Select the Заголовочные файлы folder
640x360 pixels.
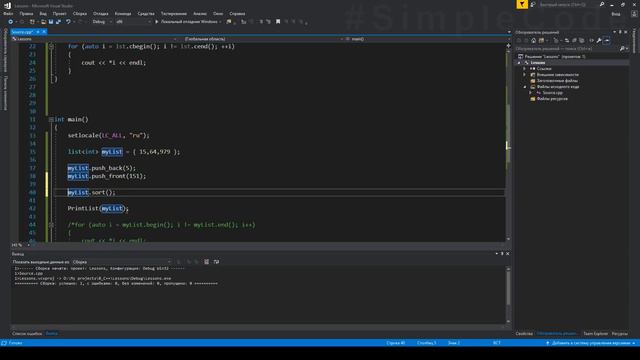(x=557, y=81)
